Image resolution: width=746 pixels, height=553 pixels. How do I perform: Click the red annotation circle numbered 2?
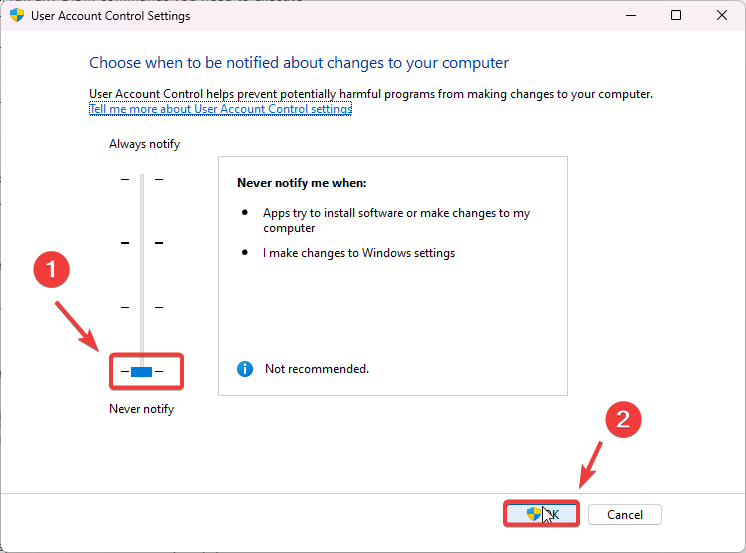pyautogui.click(x=622, y=421)
